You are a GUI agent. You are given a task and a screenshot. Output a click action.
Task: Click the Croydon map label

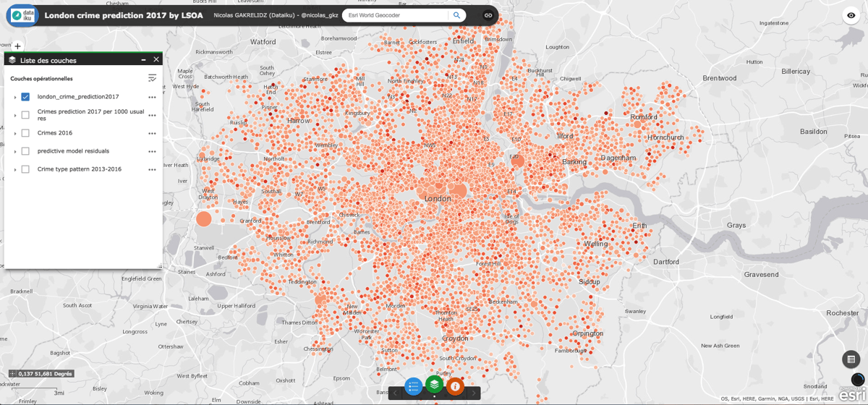[x=455, y=338]
